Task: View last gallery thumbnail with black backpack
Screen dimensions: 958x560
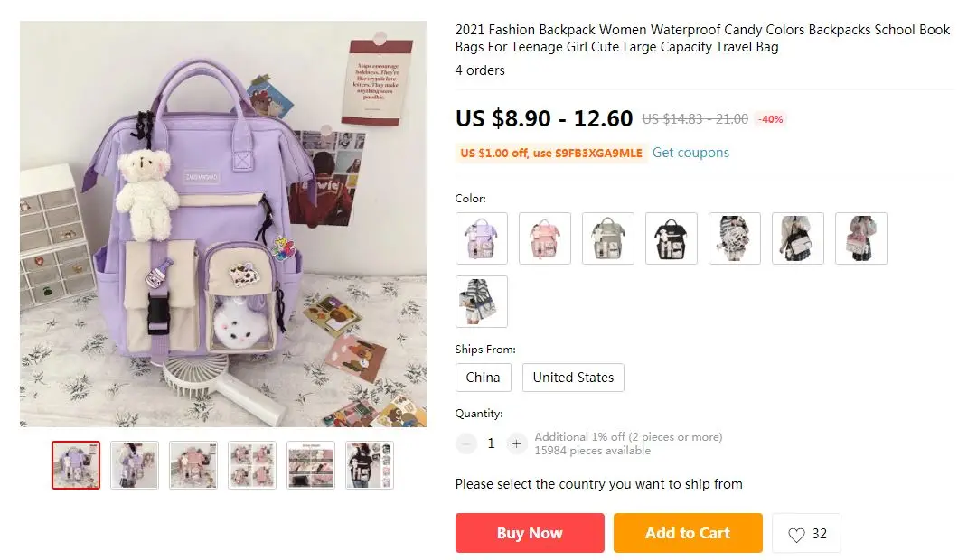Action: click(x=370, y=465)
